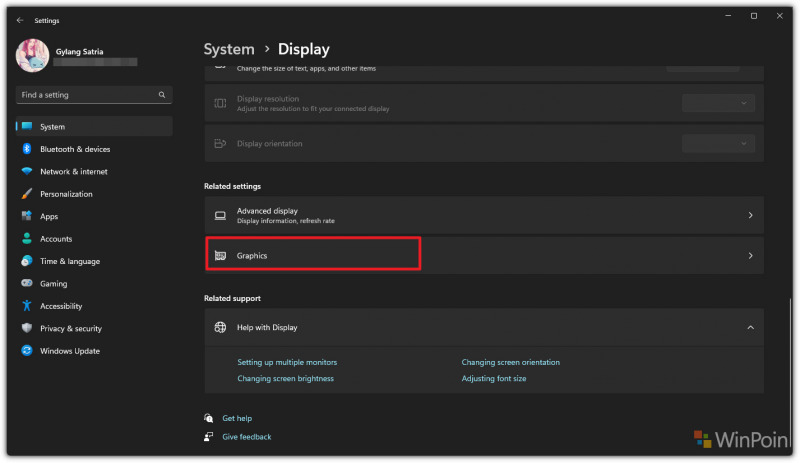Click the Get help headset icon
The height and width of the screenshot is (463, 800).
tap(209, 419)
